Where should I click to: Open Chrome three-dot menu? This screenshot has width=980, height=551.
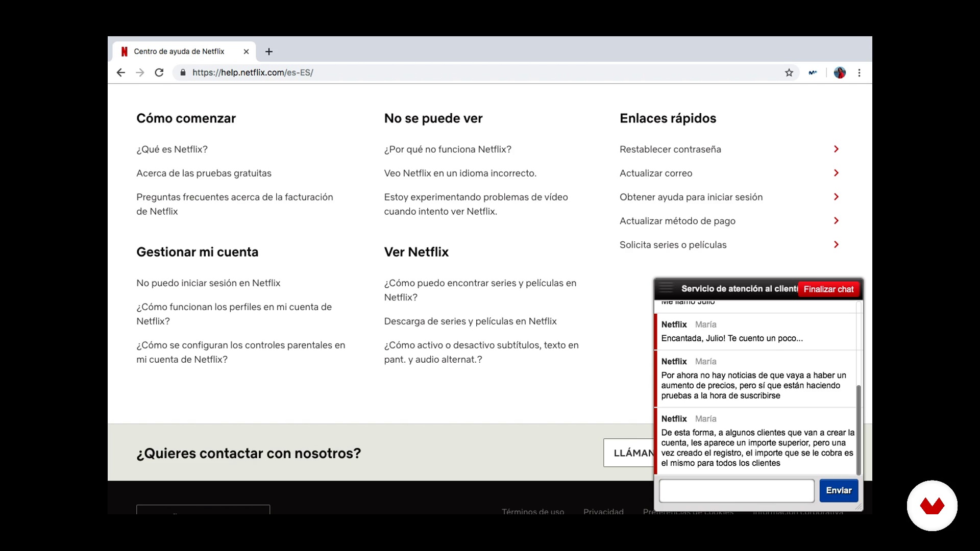pyautogui.click(x=860, y=72)
